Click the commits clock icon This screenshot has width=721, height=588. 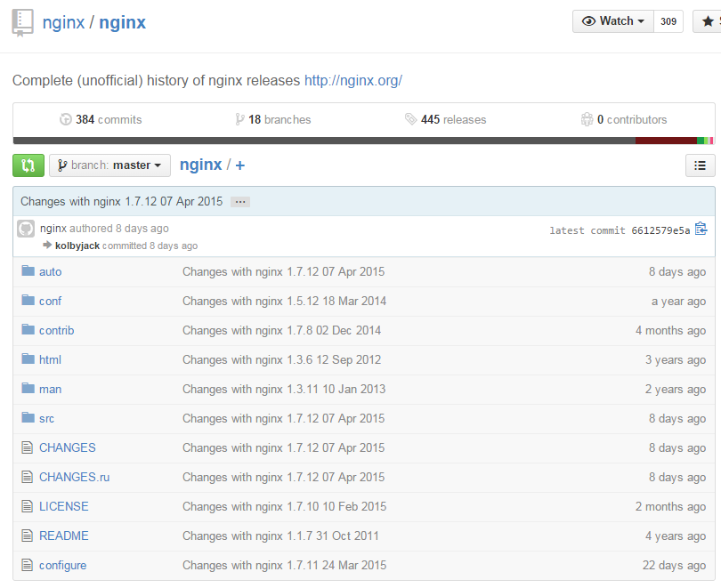pos(66,119)
